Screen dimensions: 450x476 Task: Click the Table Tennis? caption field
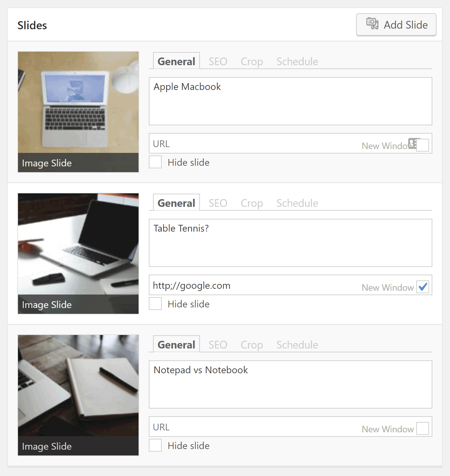(x=291, y=243)
